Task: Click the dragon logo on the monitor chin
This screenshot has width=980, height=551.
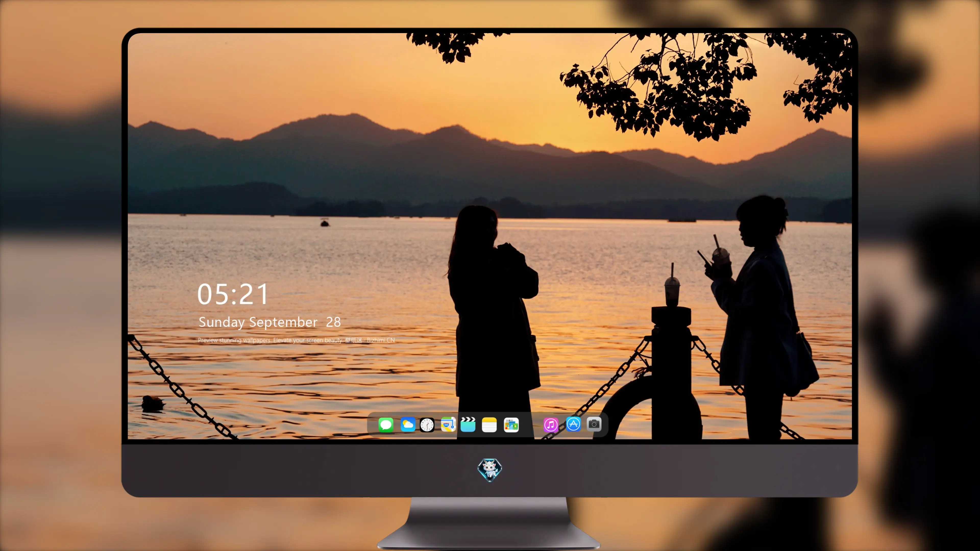Action: pos(490,470)
